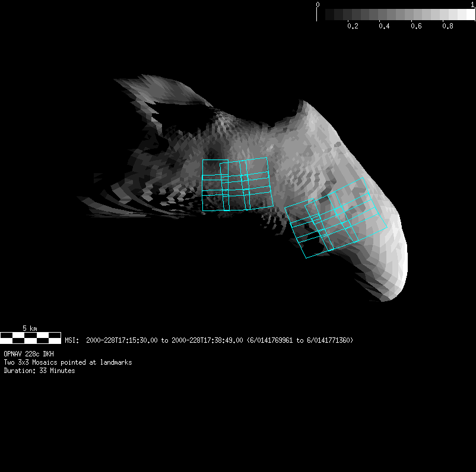476x472 pixels.
Task: Click the 0.2 label on the grayscale colorbar
Action: click(x=353, y=27)
